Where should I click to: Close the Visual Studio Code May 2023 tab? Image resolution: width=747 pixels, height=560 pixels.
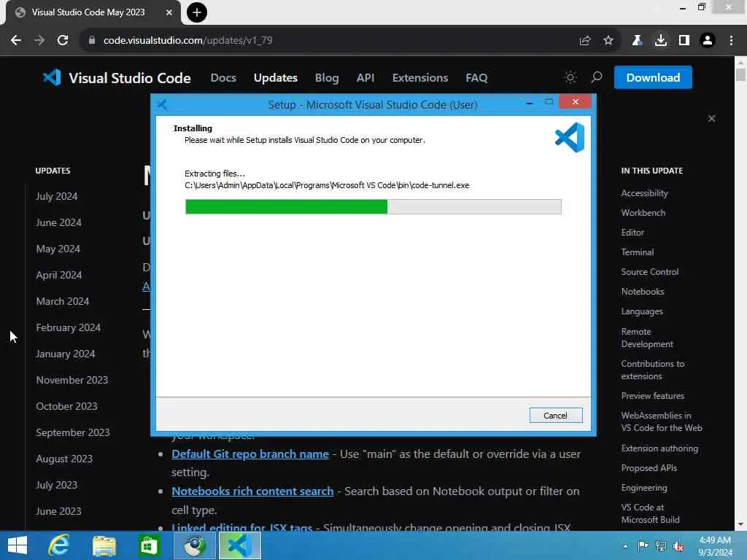point(169,12)
